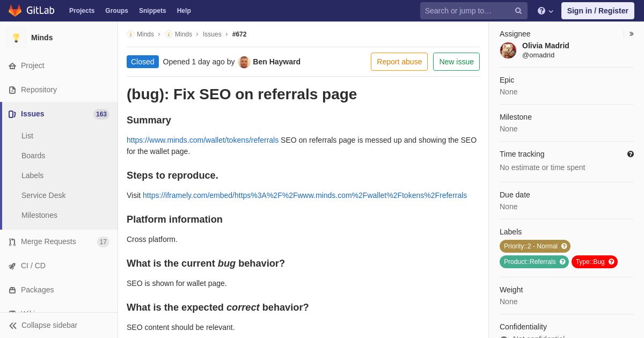Open the Groups menu in top navbar
Viewport: 644px width, 338px height.
pos(116,11)
